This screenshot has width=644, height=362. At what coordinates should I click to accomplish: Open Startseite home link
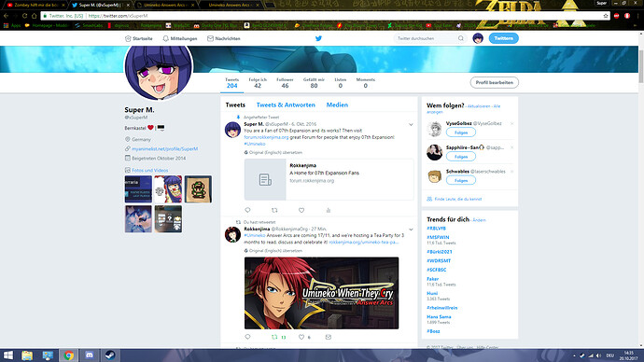click(x=139, y=38)
